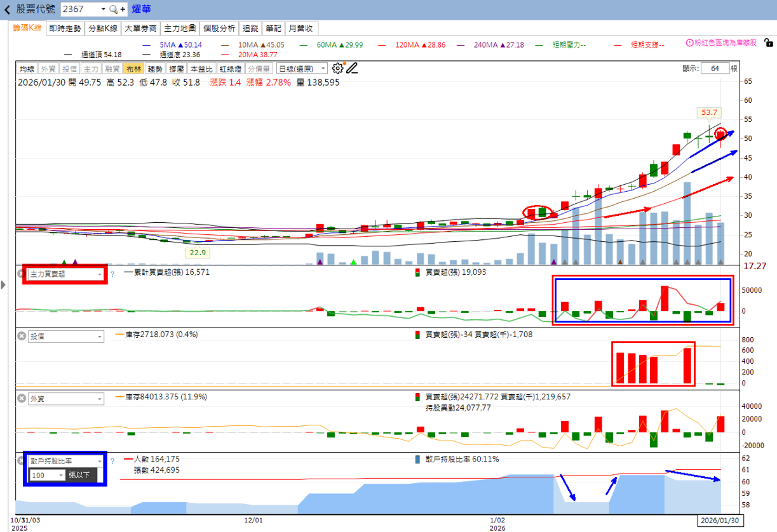777x532 pixels.
Task: Toggle the 紅綠燈 overlay
Action: tap(231, 69)
